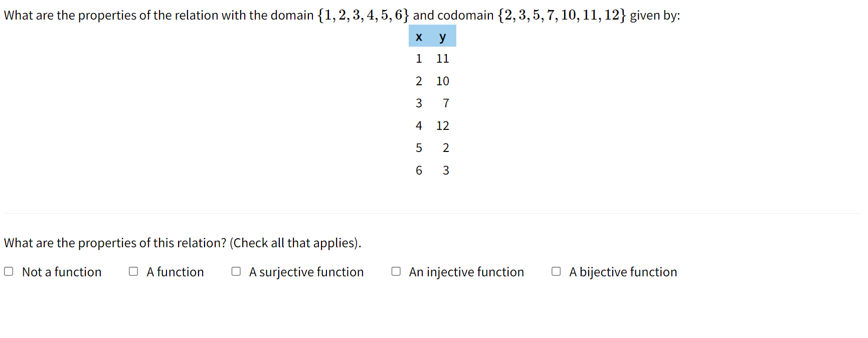Select the 'A bijective function' label text
868x338 pixels.
pos(623,272)
